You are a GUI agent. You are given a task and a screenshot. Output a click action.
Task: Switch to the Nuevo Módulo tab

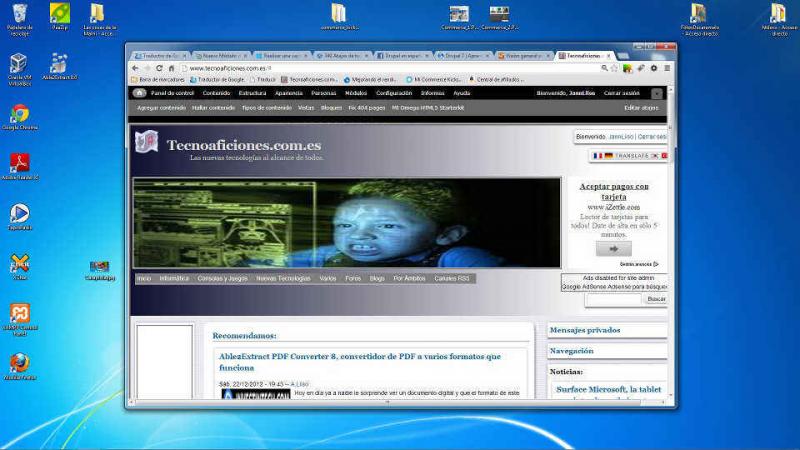pyautogui.click(x=220, y=56)
